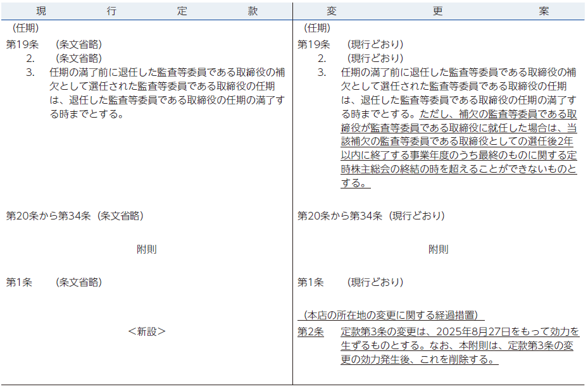Click the underlined phrase 更の効力発生後、これを削除する。
Viewport: 588px width, 389px height.
(x=419, y=360)
